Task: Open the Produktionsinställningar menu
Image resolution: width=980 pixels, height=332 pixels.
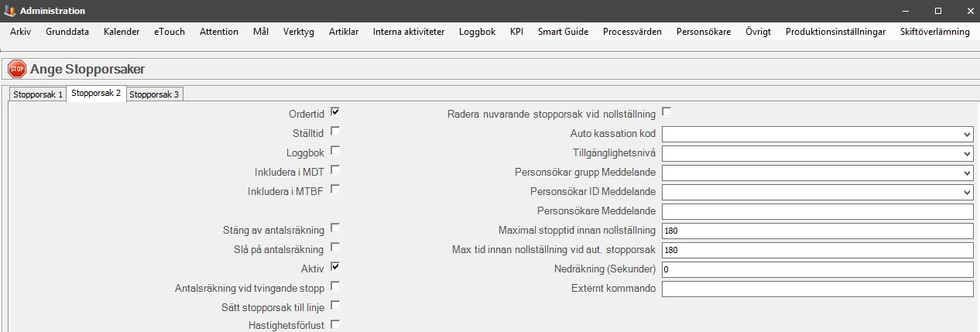Action: [x=835, y=32]
